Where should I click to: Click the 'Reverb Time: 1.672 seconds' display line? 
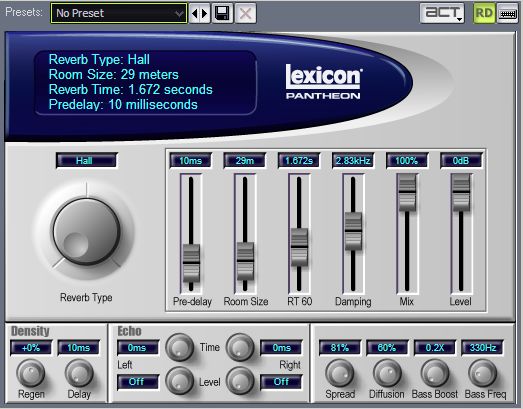pos(130,89)
